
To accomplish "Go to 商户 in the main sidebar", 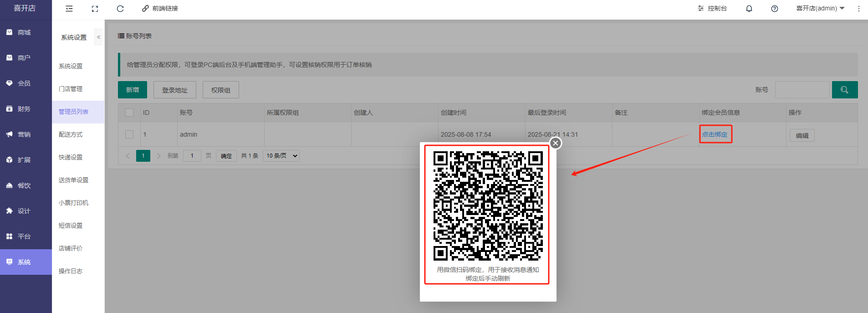I will [x=26, y=58].
